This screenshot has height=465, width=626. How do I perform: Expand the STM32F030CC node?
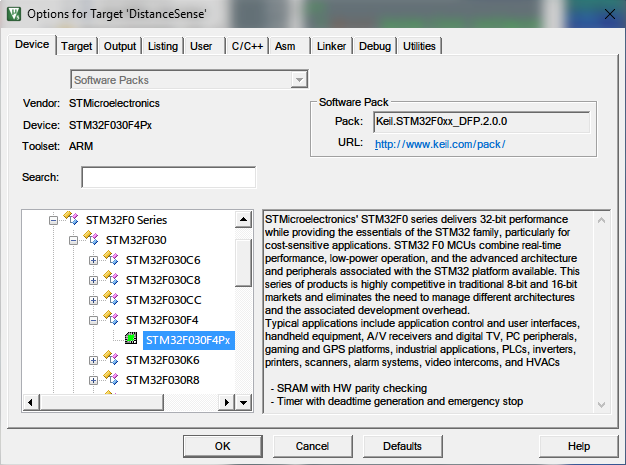[93, 300]
